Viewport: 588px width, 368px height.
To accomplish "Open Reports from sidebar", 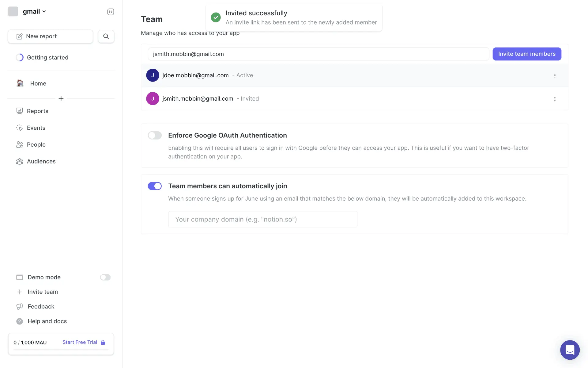I will point(37,111).
